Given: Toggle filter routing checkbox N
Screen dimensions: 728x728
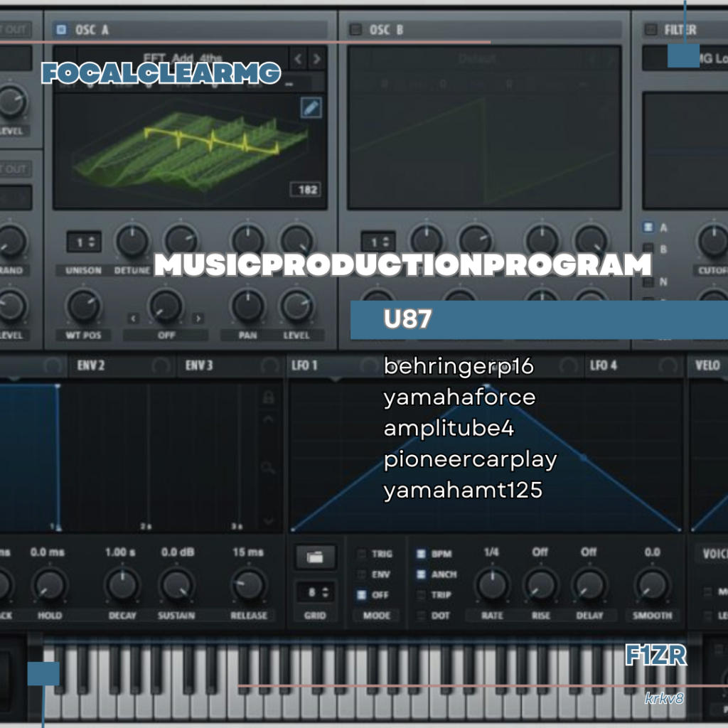Looking at the screenshot, I should click(648, 282).
